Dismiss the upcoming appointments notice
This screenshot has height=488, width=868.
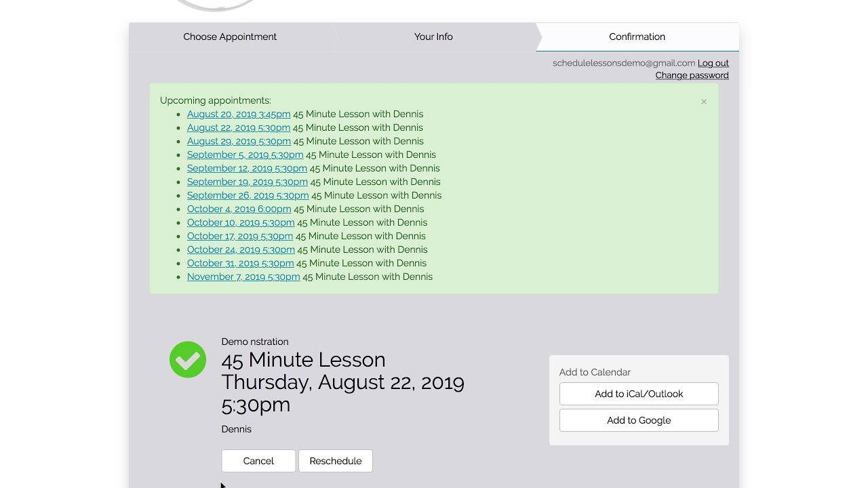pos(704,102)
